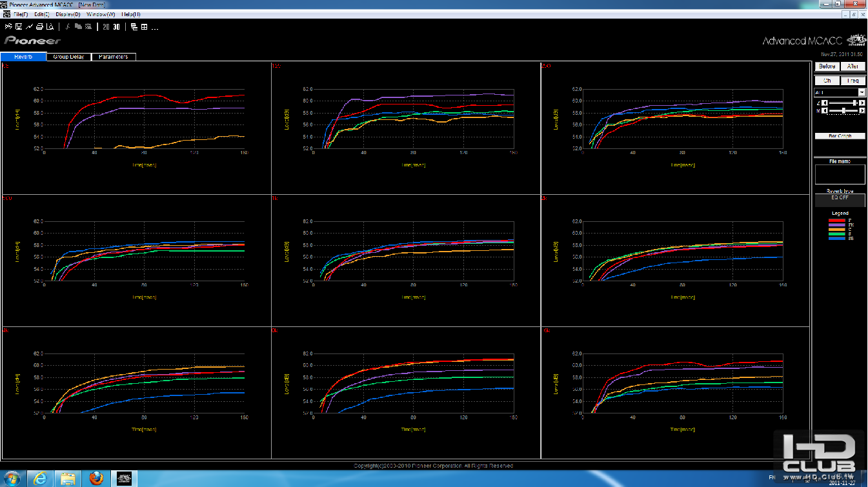
Task: Click the Z slider left arrow
Action: (825, 103)
